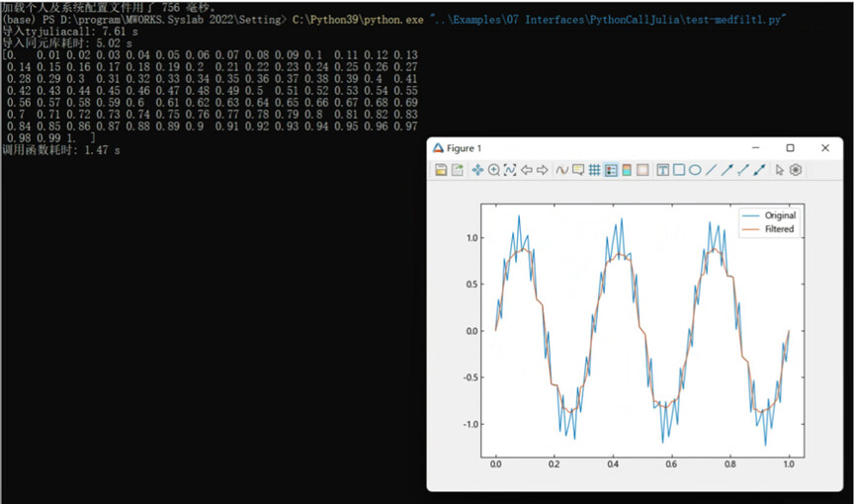Click the terminal line '调用函数耗时: 1.47 s'
Image resolution: width=854 pixels, height=504 pixels.
click(x=61, y=150)
